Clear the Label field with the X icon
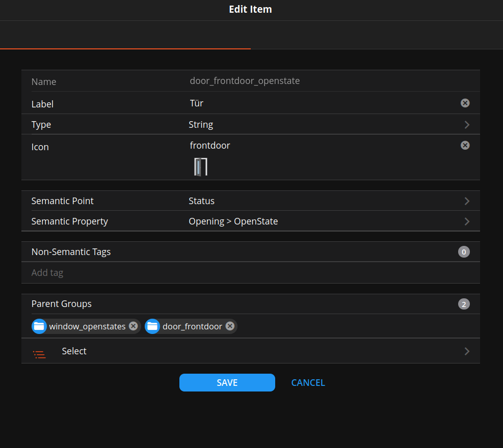 (x=465, y=103)
